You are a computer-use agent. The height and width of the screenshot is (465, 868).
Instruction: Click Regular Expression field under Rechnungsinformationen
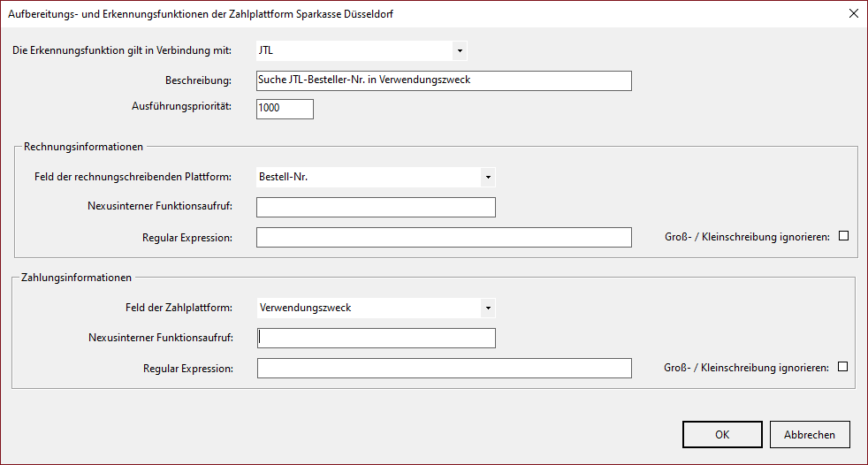click(x=444, y=237)
